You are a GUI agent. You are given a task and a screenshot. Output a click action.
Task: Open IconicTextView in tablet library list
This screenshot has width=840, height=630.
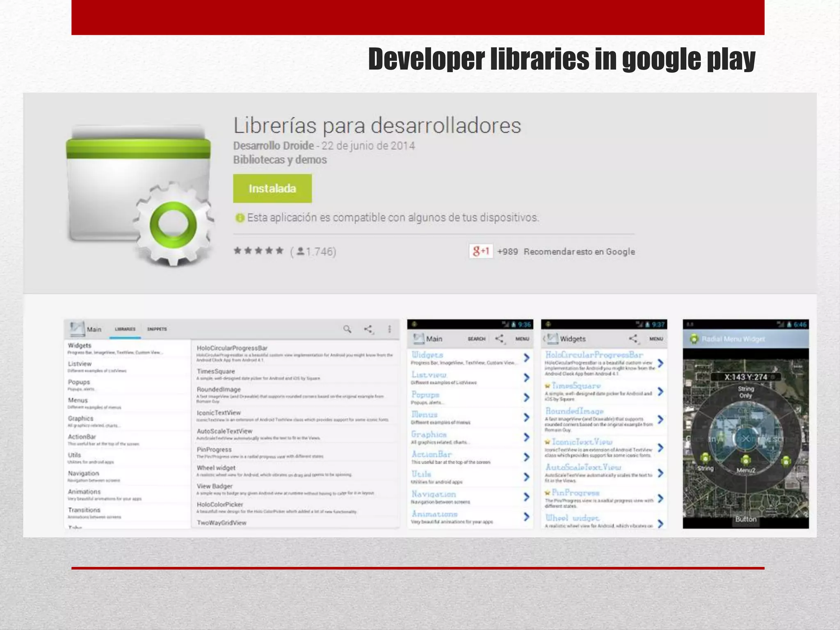(x=295, y=416)
